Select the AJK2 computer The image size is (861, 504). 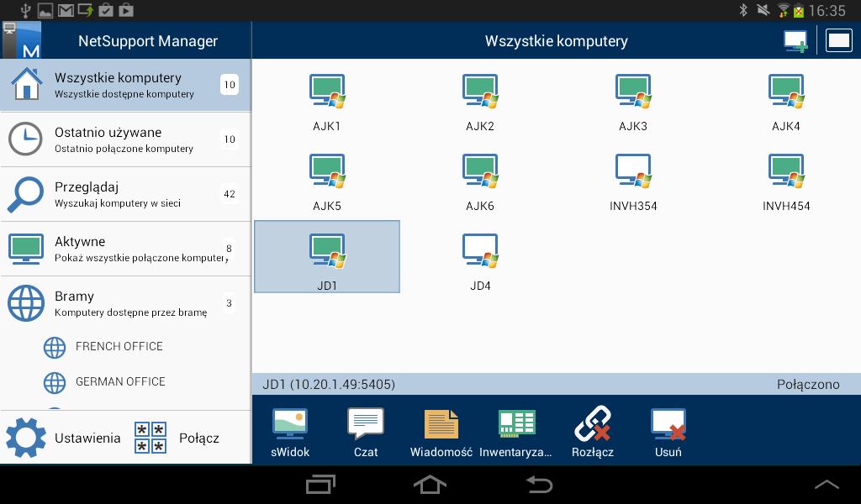(480, 102)
